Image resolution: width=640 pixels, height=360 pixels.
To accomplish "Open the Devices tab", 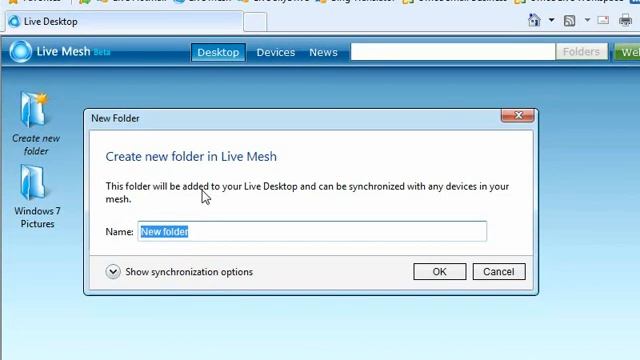I will (x=276, y=52).
